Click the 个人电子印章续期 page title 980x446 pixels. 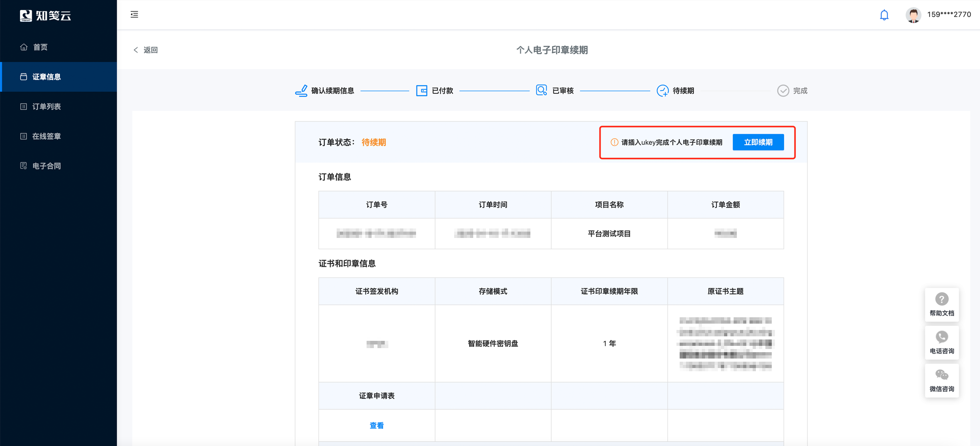[552, 50]
